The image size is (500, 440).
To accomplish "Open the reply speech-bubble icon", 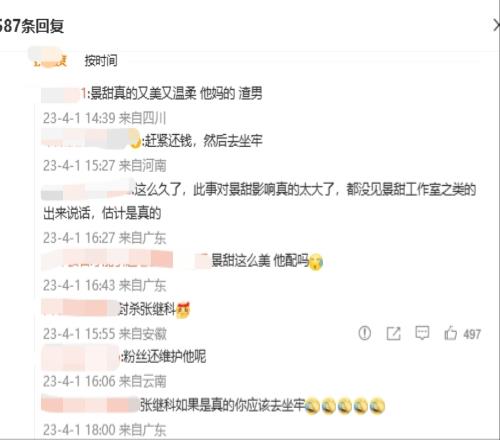I will (x=422, y=333).
